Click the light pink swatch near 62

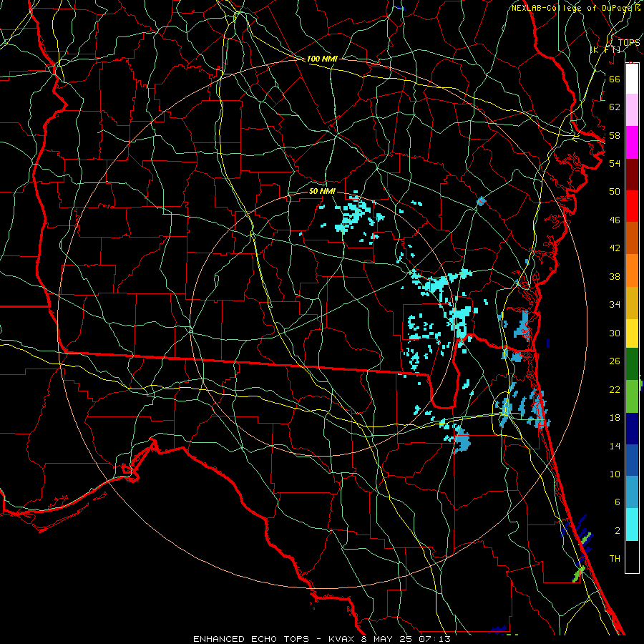point(632,110)
